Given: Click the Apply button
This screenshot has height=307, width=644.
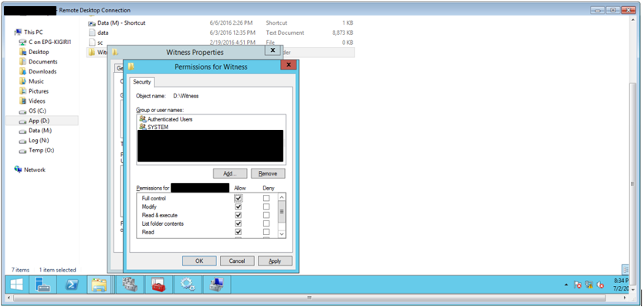Looking at the screenshot, I should click(275, 261).
